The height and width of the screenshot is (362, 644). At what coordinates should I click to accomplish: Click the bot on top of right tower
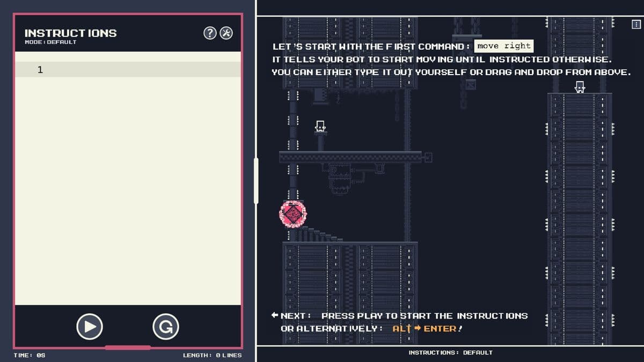[580, 86]
